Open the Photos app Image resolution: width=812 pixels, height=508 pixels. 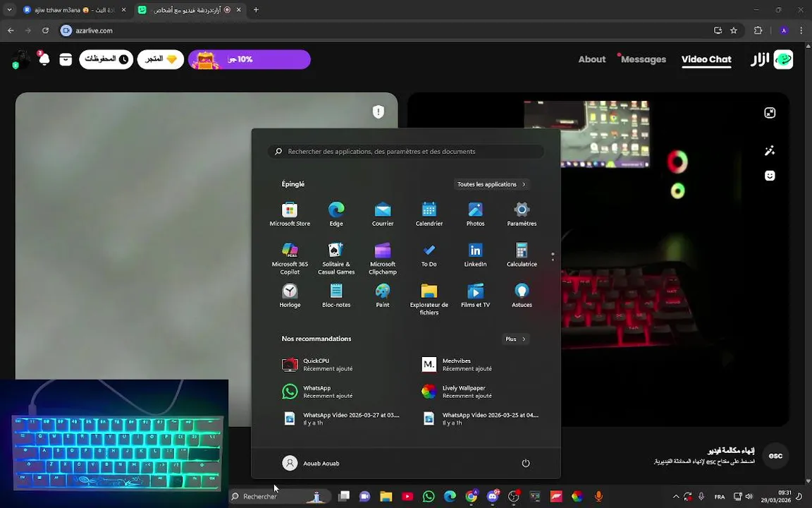pyautogui.click(x=475, y=214)
